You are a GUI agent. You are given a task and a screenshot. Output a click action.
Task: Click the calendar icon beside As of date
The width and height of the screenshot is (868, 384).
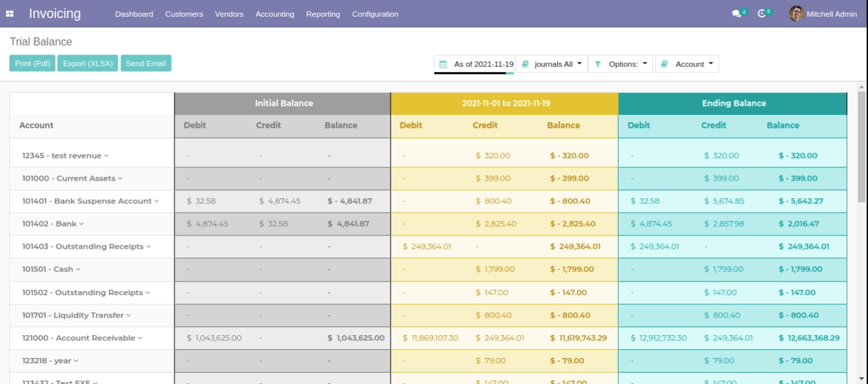(443, 64)
